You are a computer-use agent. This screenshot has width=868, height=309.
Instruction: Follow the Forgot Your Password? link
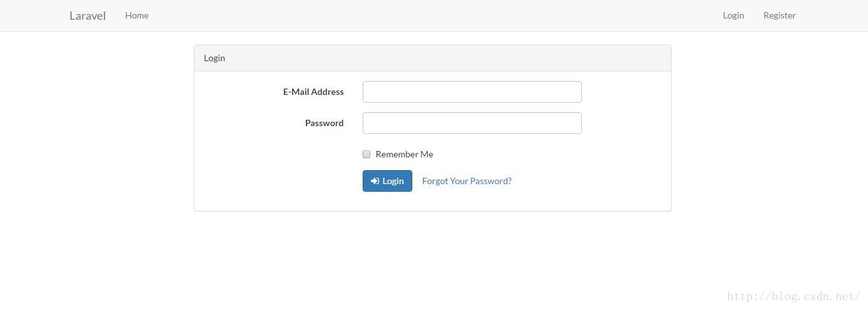click(x=467, y=181)
